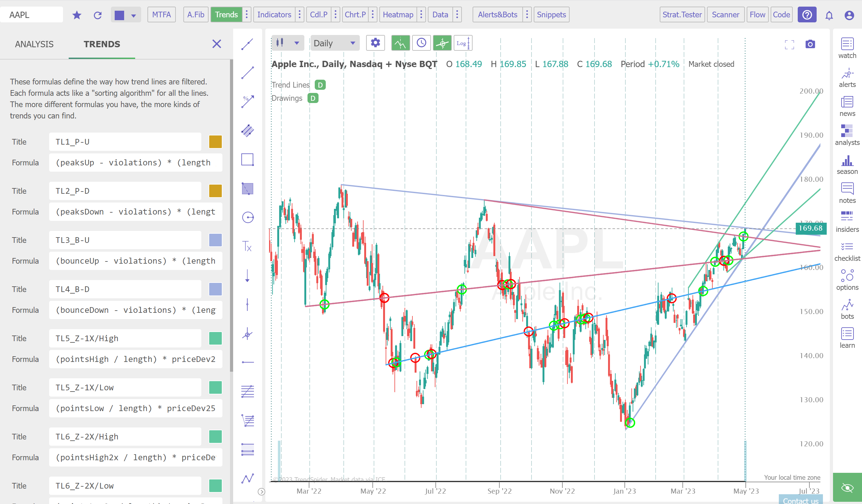Click the help question mark button
Screen dimensions: 862x504
[x=807, y=15]
